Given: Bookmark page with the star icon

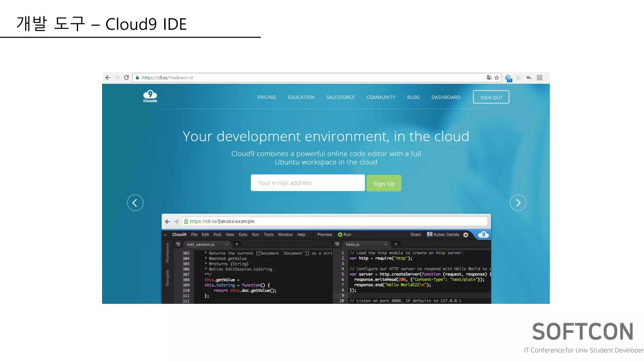Looking at the screenshot, I should coord(497,78).
